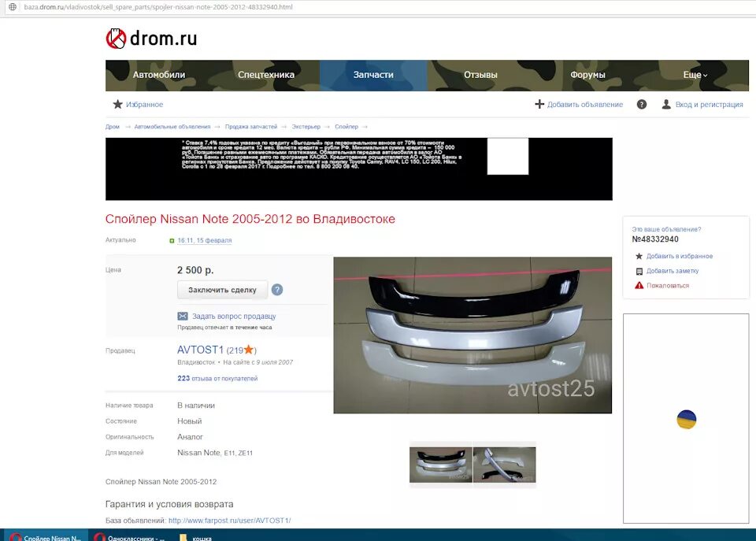Screen dimensions: 756x541
Task: Select the Запчасти tab
Action: (373, 75)
